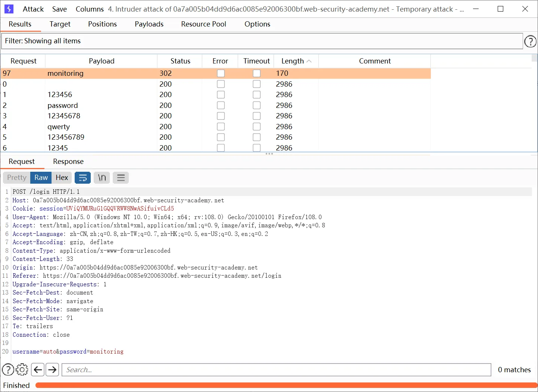Open the Save menu
Screen dimensions: 538x392
click(x=59, y=9)
